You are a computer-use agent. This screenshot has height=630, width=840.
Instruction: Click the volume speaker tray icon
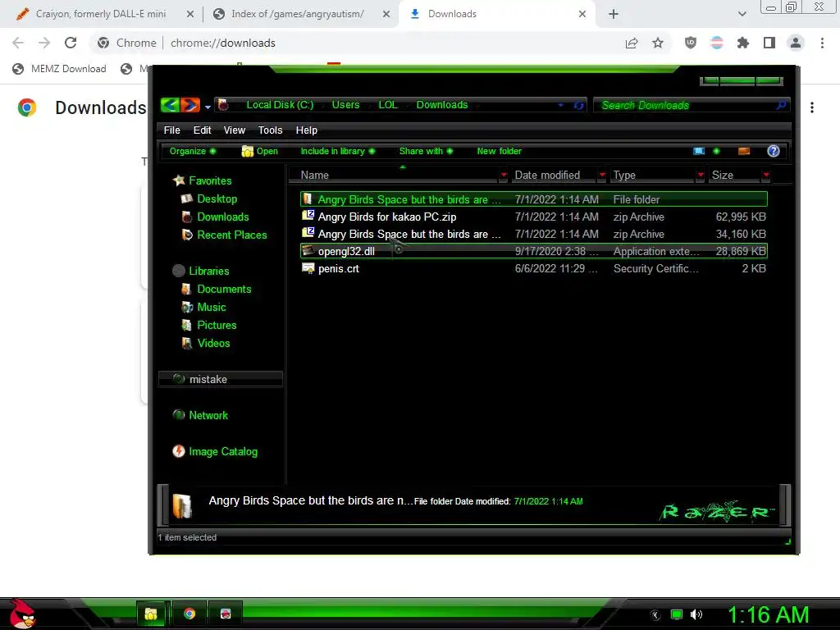click(696, 614)
